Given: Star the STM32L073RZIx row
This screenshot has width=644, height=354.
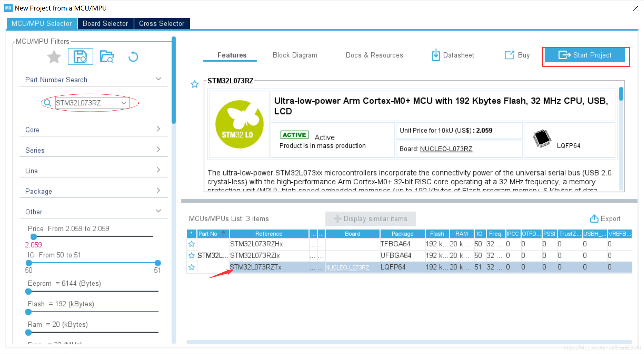Looking at the screenshot, I should point(192,256).
